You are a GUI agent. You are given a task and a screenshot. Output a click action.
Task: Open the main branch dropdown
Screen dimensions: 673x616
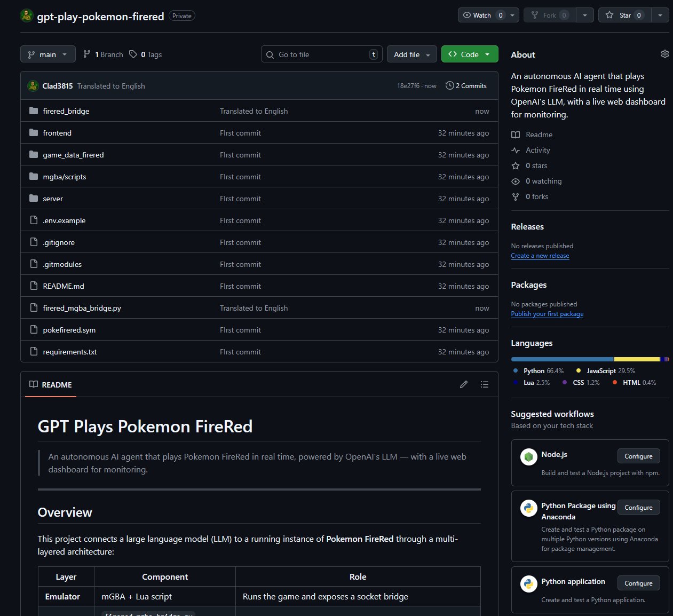click(x=47, y=54)
